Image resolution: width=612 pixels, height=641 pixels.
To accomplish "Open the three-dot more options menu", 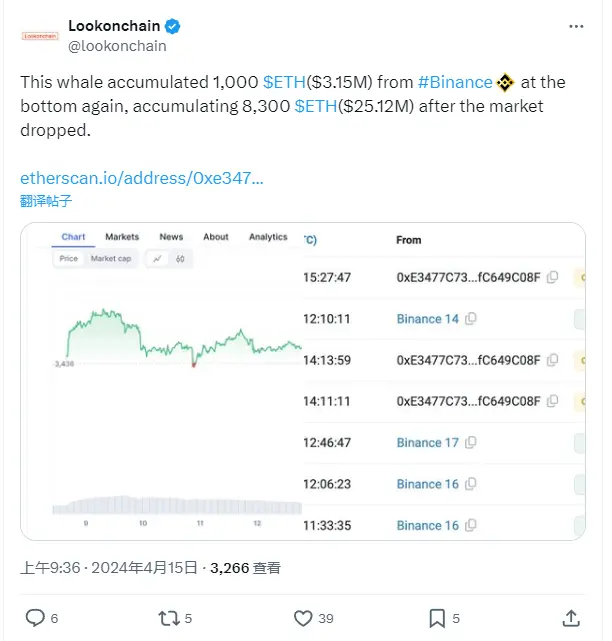I will click(x=578, y=26).
